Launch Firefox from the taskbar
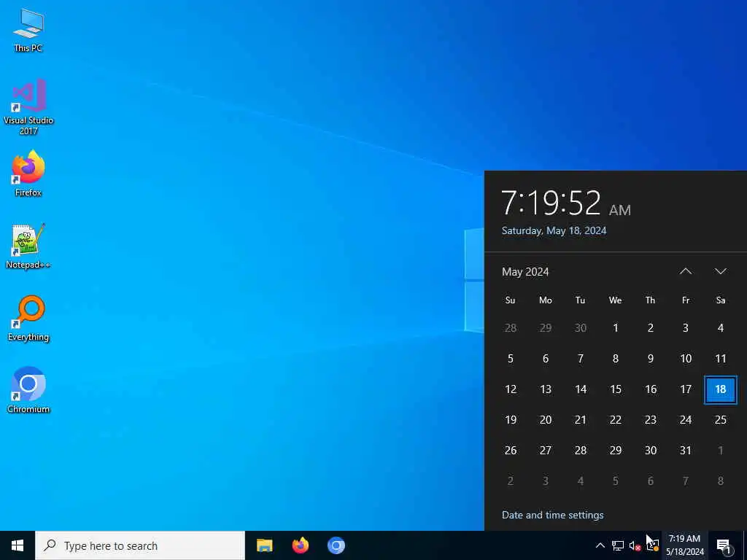The width and height of the screenshot is (747, 560). point(300,545)
